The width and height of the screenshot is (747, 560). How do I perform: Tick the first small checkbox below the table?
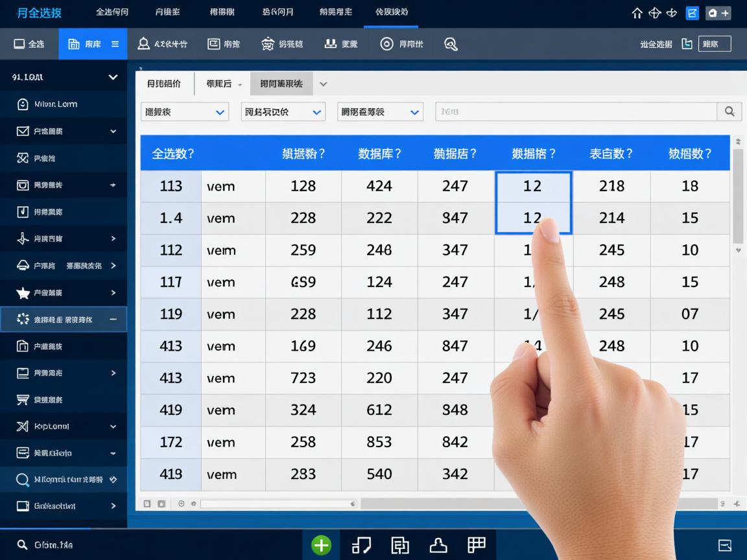(147, 502)
